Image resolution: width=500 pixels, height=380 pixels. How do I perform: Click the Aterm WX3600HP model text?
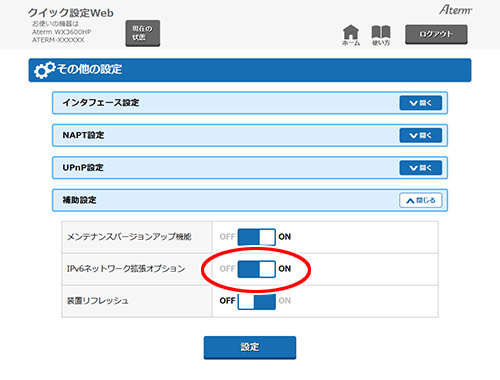coord(62,32)
